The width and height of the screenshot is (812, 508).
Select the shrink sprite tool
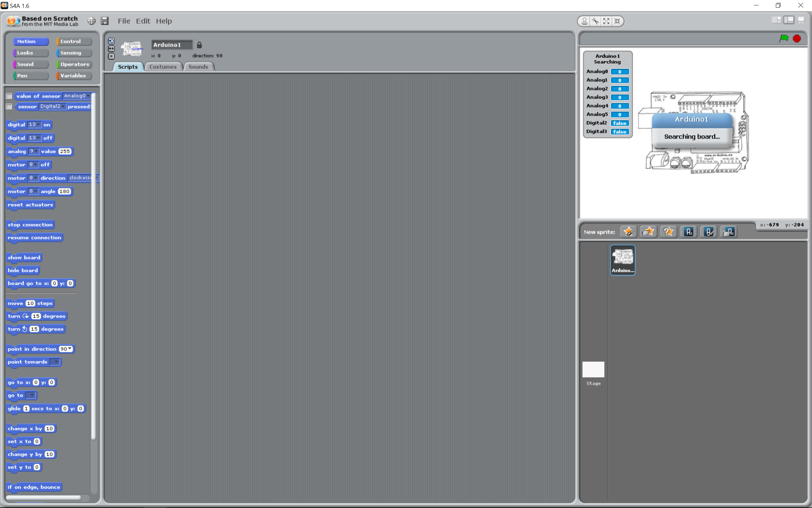pyautogui.click(x=617, y=21)
